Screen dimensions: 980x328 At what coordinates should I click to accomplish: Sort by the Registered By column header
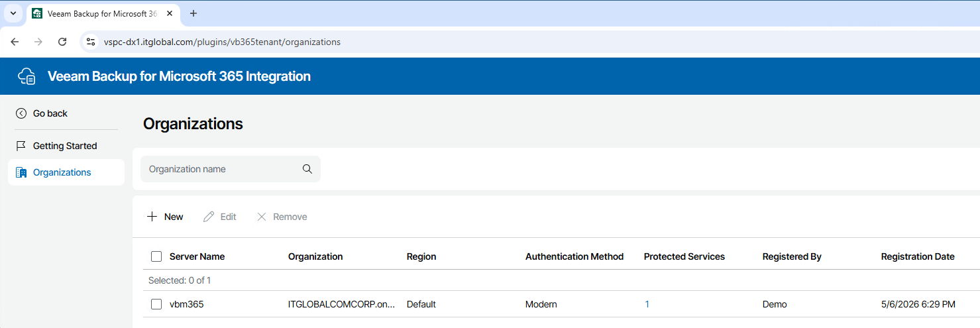792,256
